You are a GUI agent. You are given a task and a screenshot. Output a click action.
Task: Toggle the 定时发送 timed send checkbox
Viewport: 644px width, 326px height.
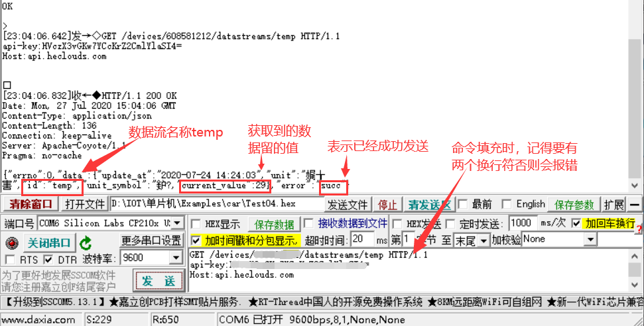pyautogui.click(x=450, y=224)
